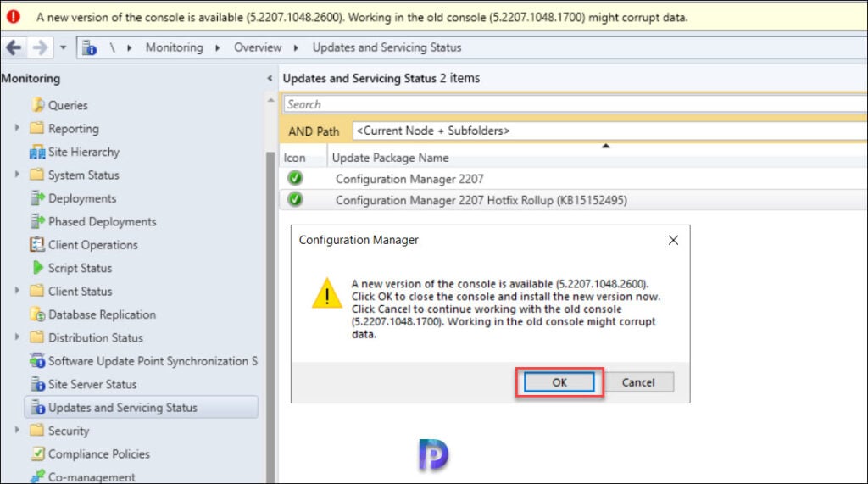
Task: Click the System Status folder icon
Action: pyautogui.click(x=37, y=175)
